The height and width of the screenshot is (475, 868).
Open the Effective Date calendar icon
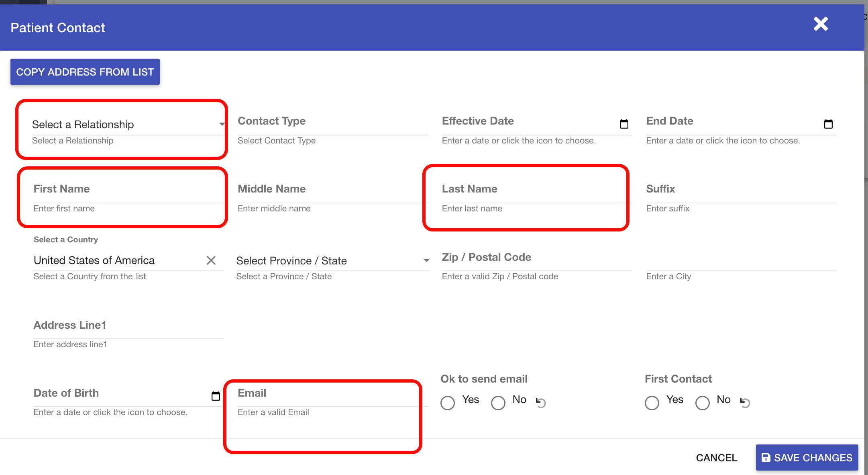pos(624,124)
